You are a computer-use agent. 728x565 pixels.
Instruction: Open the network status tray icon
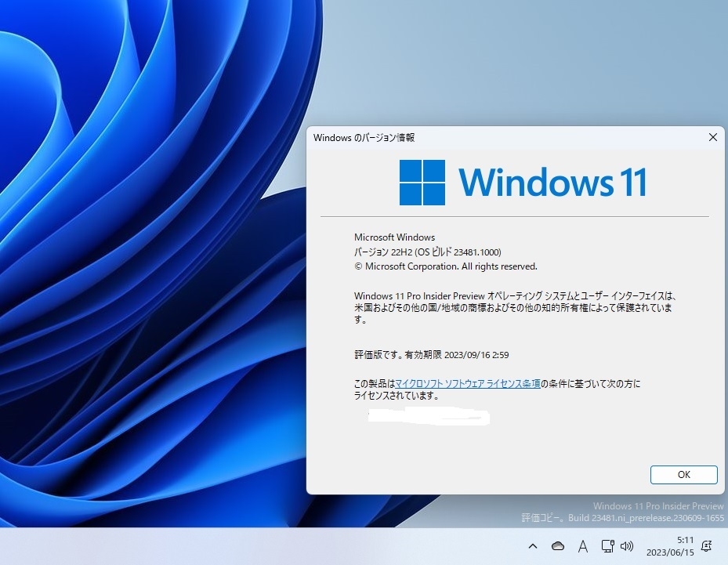coord(607,546)
